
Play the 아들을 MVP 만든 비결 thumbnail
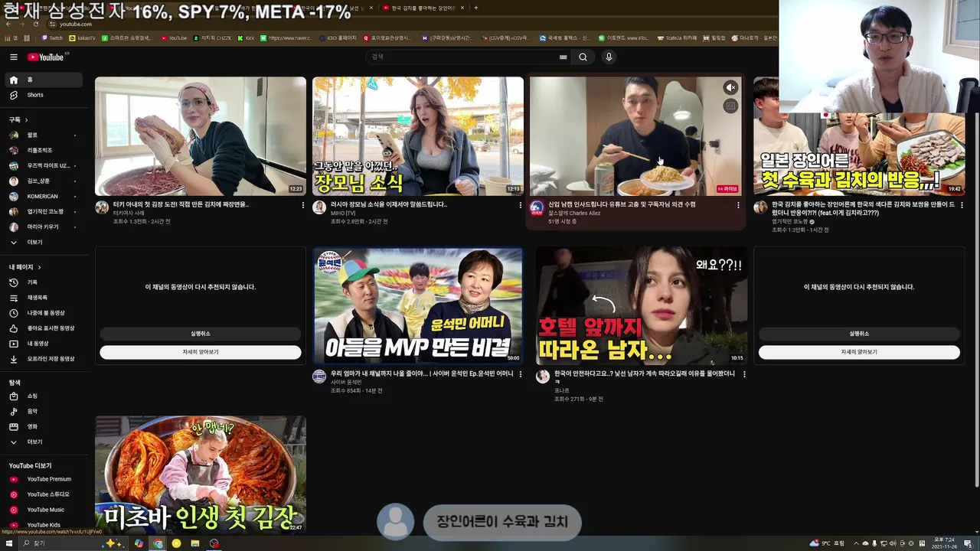(x=418, y=306)
